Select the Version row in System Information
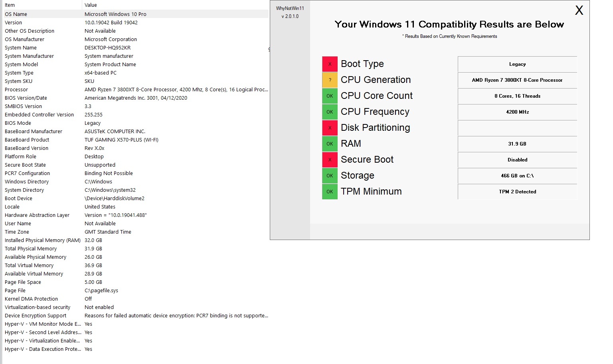 pyautogui.click(x=135, y=22)
